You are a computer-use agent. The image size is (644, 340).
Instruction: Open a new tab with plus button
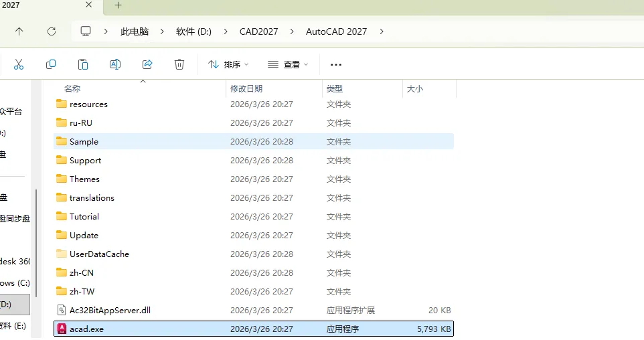[x=118, y=5]
